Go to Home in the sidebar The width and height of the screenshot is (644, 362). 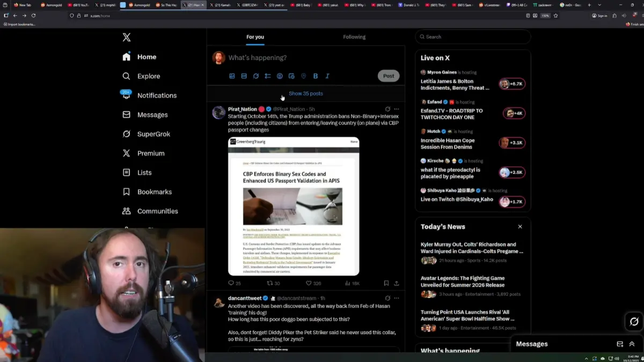tap(140, 57)
